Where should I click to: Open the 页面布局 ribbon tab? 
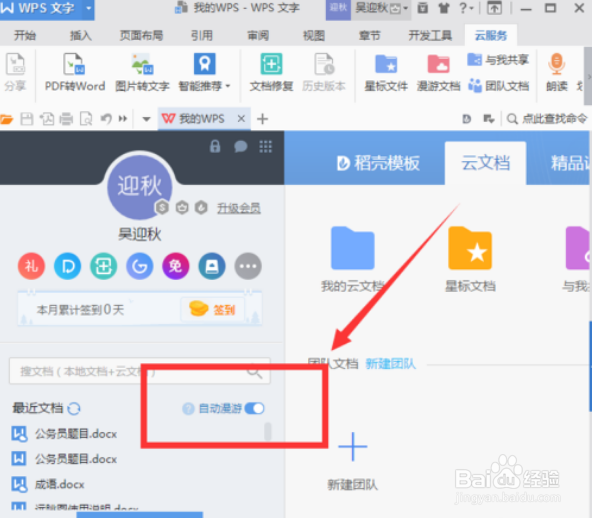(x=141, y=36)
